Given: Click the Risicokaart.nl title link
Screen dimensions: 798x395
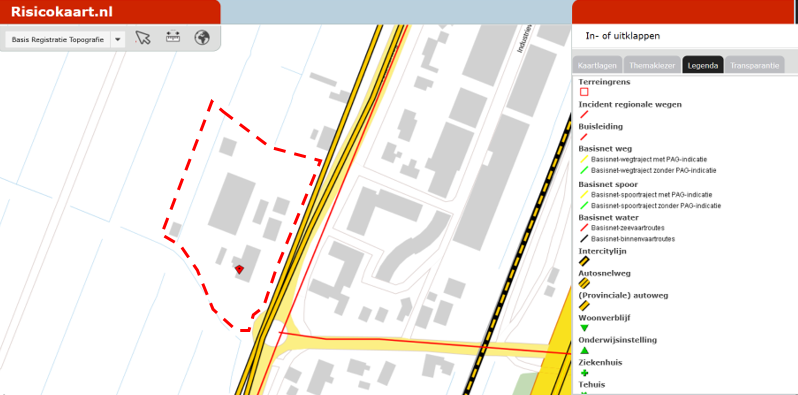Looking at the screenshot, I should (x=62, y=12).
